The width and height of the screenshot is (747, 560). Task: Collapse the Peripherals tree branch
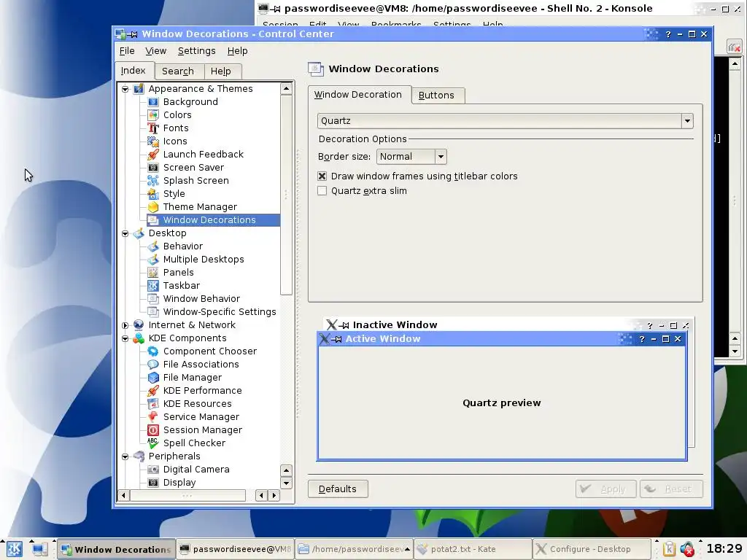tap(125, 456)
